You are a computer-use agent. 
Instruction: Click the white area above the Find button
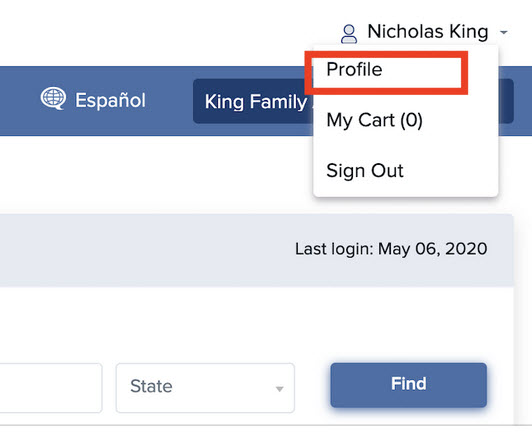point(408,325)
